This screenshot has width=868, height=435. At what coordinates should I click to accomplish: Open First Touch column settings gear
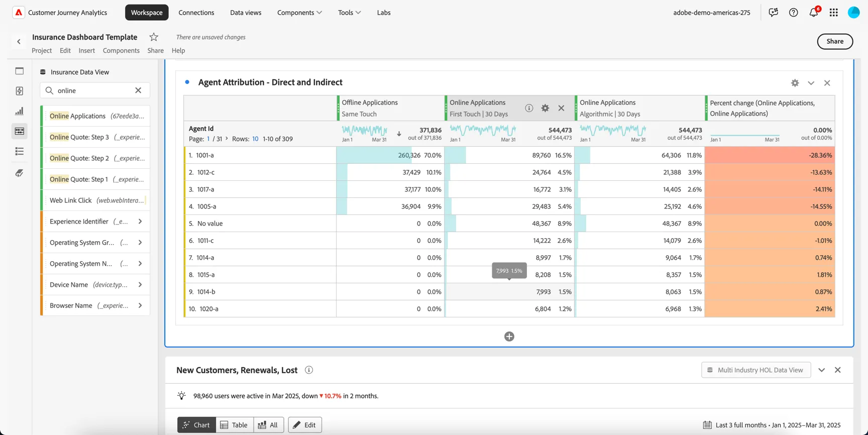[x=545, y=108]
